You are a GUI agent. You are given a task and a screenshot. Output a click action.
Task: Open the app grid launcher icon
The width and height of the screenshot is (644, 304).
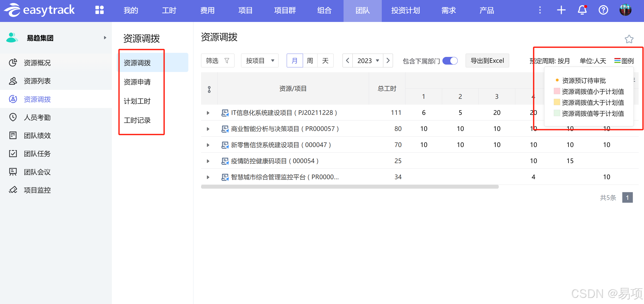pos(99,10)
